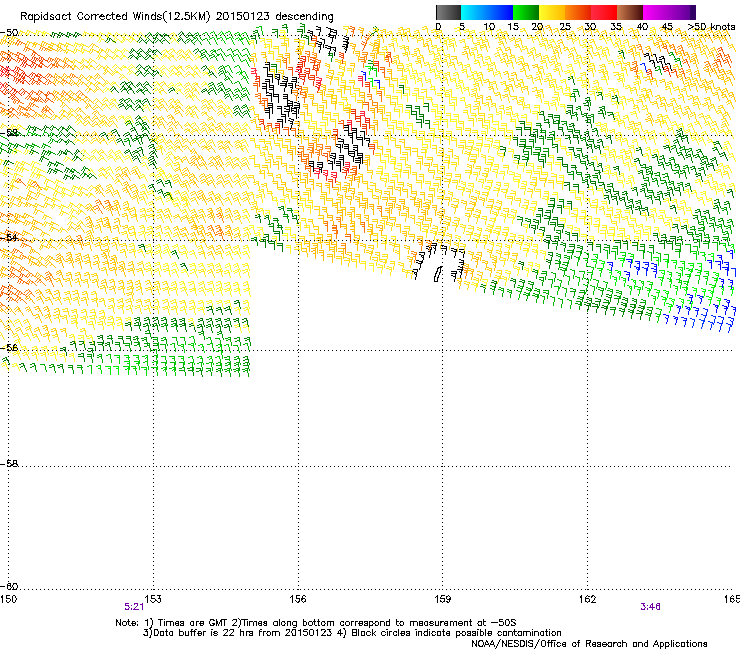Image resolution: width=740 pixels, height=650 pixels.
Task: Click the brown 35-40 knots color swatch
Action: pos(630,12)
